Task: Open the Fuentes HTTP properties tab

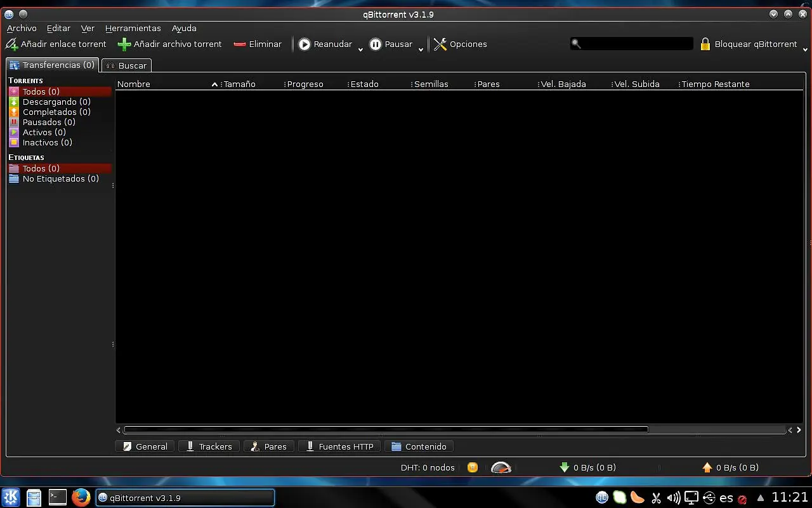Action: click(340, 446)
